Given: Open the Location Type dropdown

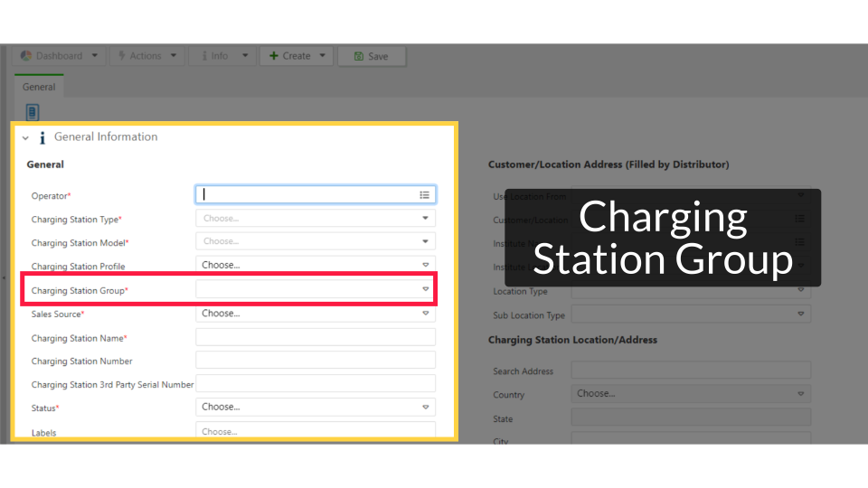Looking at the screenshot, I should click(x=691, y=290).
